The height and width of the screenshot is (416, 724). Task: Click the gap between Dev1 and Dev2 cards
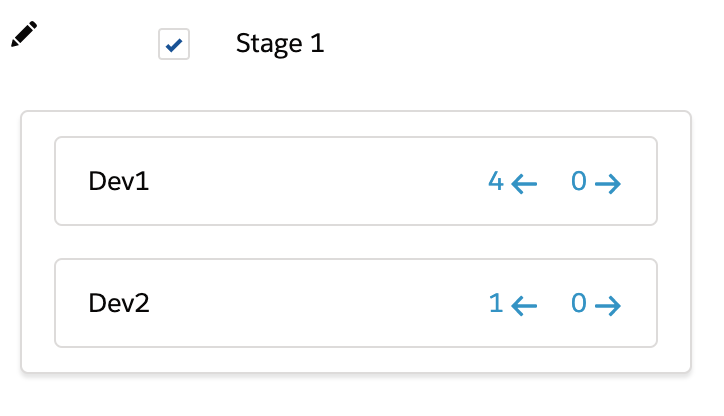pos(356,242)
